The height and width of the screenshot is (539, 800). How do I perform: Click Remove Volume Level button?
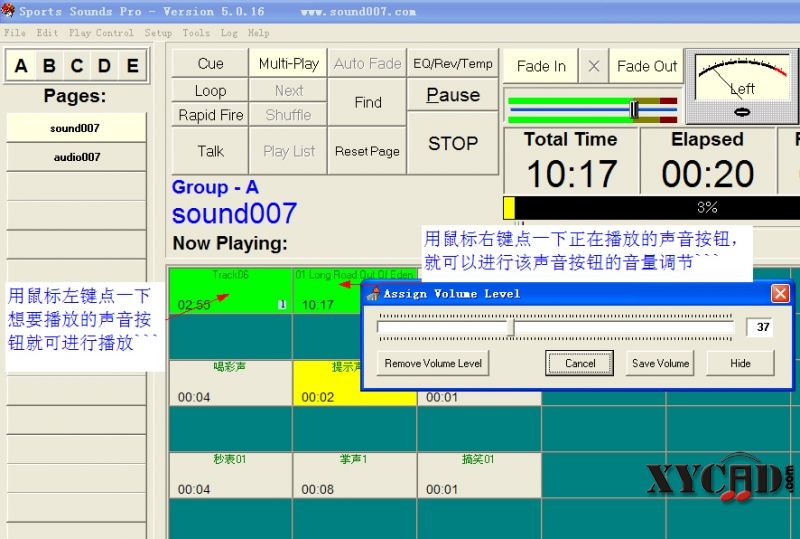click(433, 363)
